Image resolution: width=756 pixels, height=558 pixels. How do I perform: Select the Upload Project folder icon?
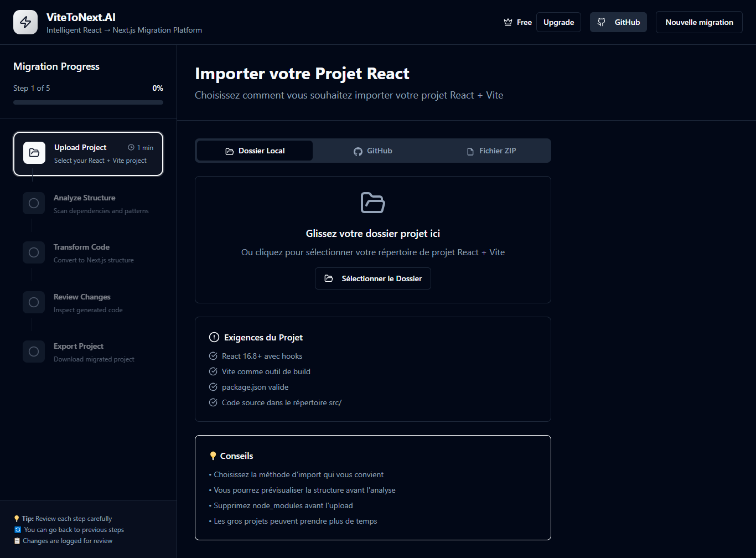tap(34, 153)
